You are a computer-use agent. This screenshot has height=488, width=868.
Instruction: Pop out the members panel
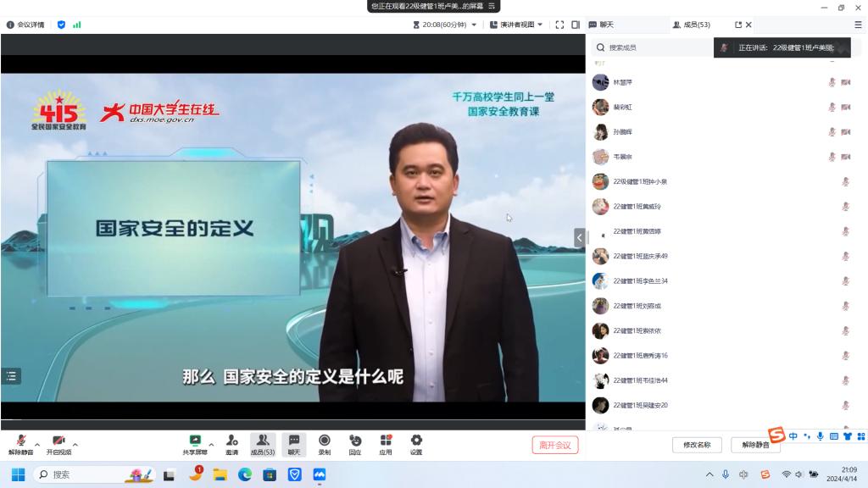click(737, 25)
